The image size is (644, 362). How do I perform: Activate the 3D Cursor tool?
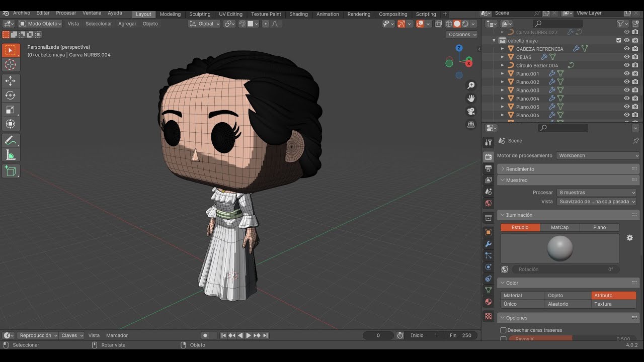(11, 65)
